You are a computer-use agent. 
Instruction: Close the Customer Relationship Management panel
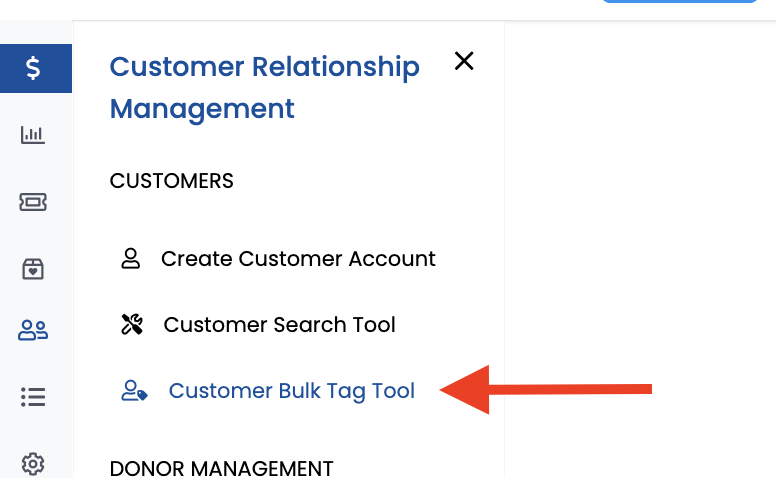coord(464,61)
